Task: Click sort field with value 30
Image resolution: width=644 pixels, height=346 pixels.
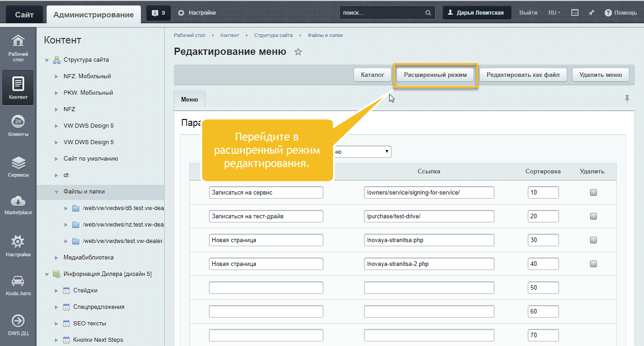Action: 543,240
